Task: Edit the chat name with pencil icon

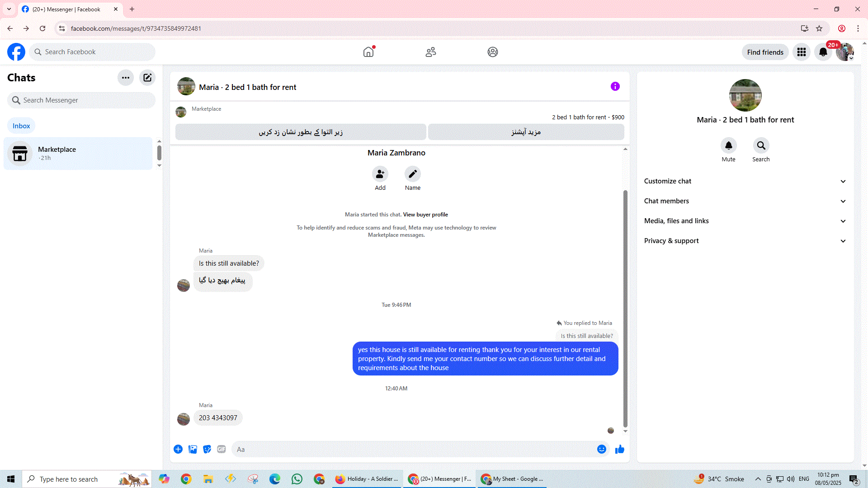Action: [413, 174]
